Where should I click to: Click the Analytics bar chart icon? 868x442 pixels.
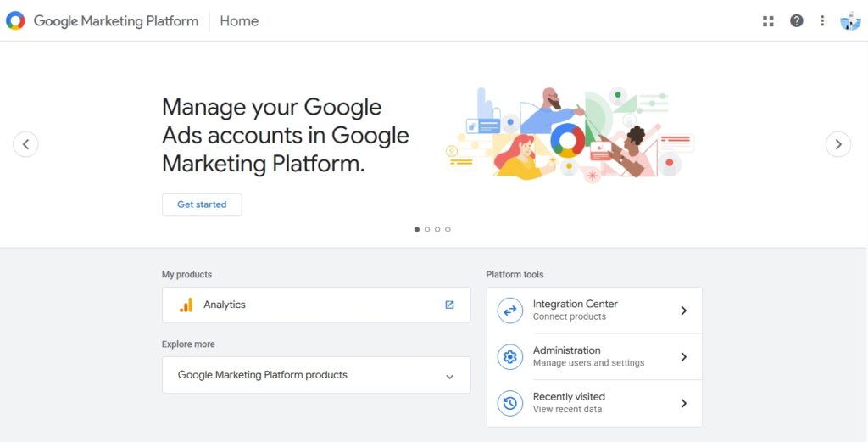pyautogui.click(x=186, y=305)
